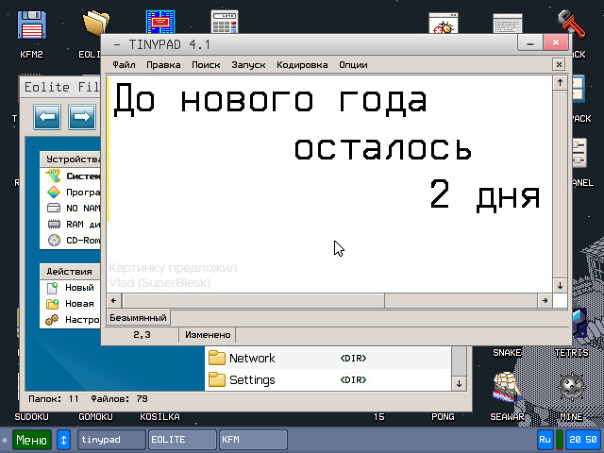Minimize the Tinypad window

(530, 44)
